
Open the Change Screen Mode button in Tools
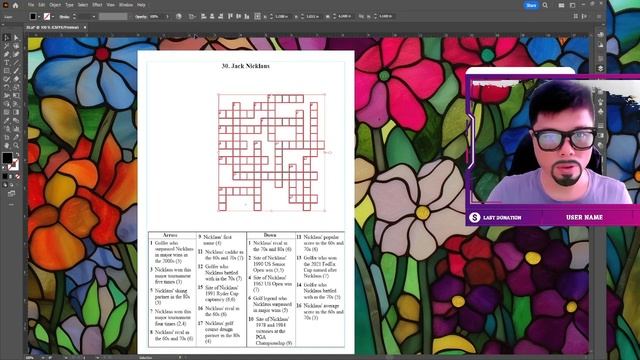[11, 193]
